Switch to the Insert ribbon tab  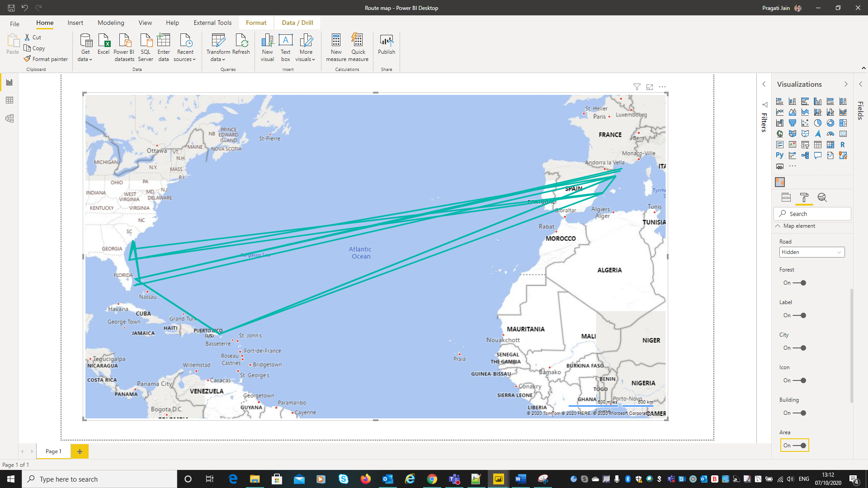pos(75,23)
